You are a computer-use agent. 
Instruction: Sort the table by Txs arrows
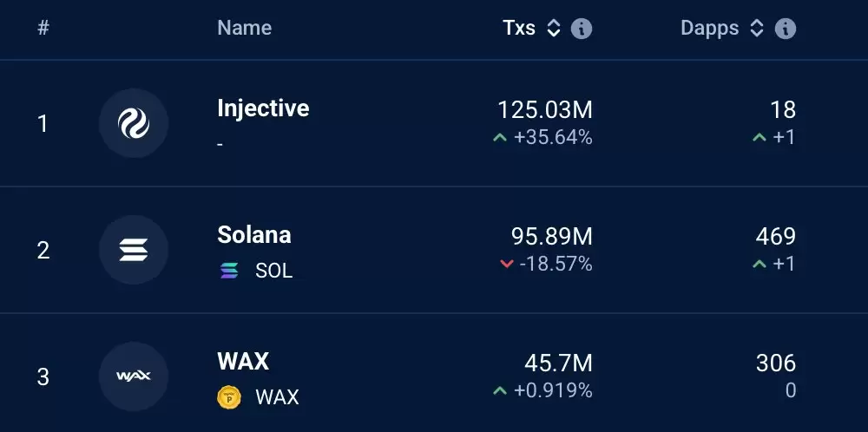pyautogui.click(x=554, y=29)
